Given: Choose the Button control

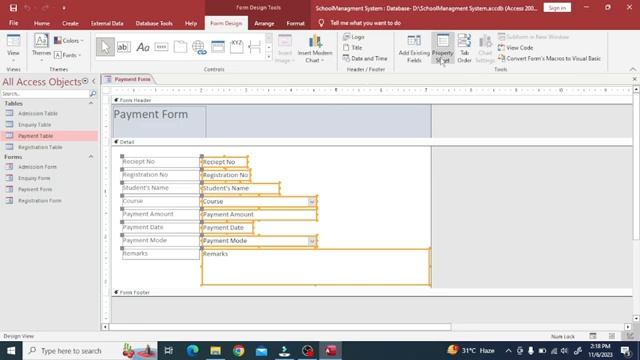Looking at the screenshot, I should coord(161,47).
